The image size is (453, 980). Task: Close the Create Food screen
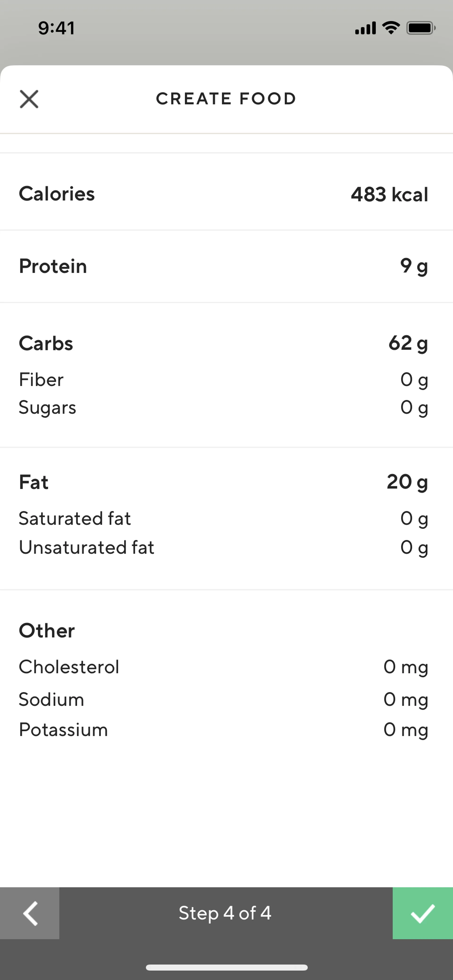coord(29,99)
